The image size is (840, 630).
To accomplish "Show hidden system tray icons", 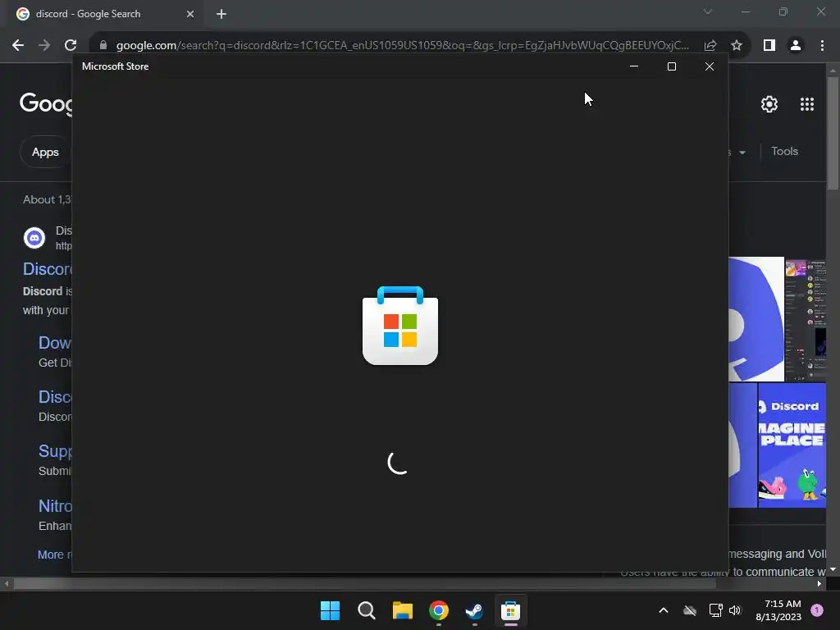I will (x=663, y=610).
